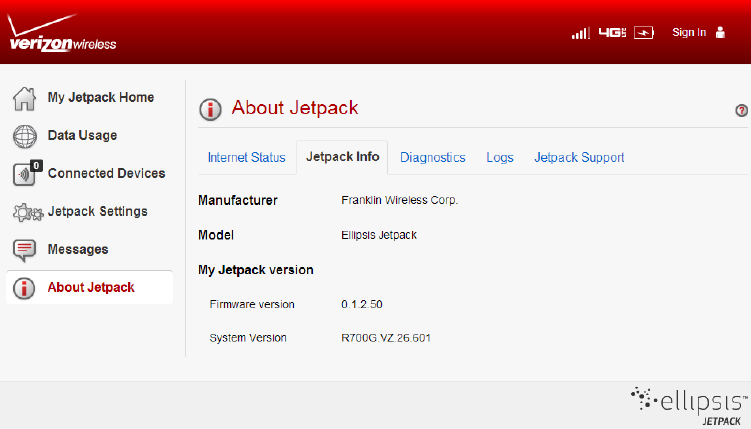Click the speech bubble Messages icon
Screen dimensions: 751x429
[x=24, y=250]
